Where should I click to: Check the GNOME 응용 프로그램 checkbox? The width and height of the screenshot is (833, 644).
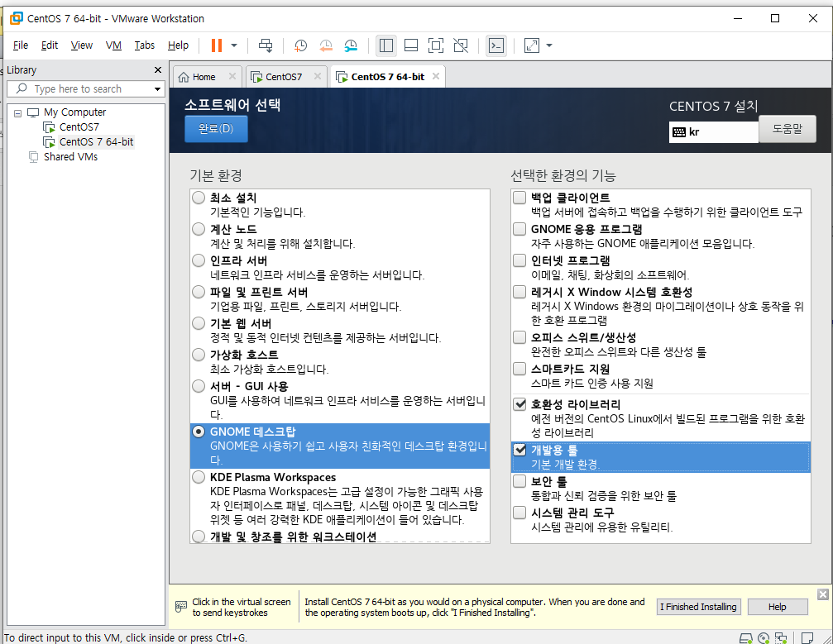519,229
